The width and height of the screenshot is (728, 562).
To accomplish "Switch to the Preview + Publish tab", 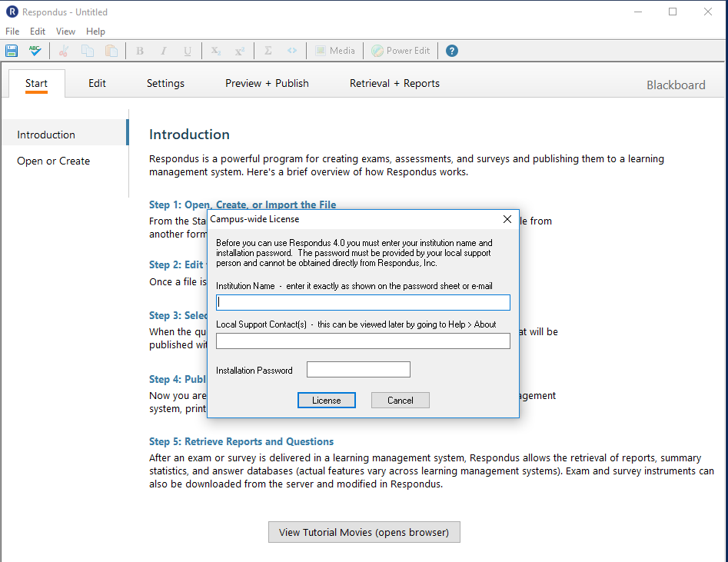I will click(267, 84).
